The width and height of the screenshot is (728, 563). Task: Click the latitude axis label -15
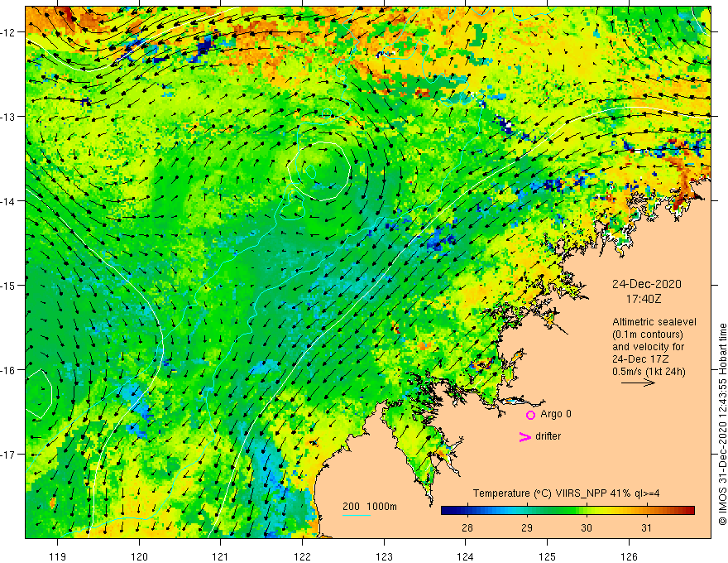pyautogui.click(x=9, y=285)
